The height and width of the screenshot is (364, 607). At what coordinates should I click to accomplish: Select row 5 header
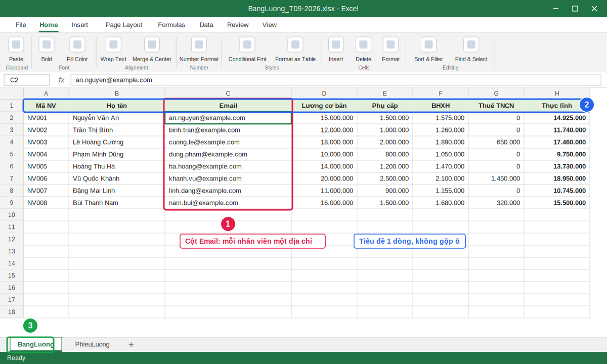[x=12, y=154]
